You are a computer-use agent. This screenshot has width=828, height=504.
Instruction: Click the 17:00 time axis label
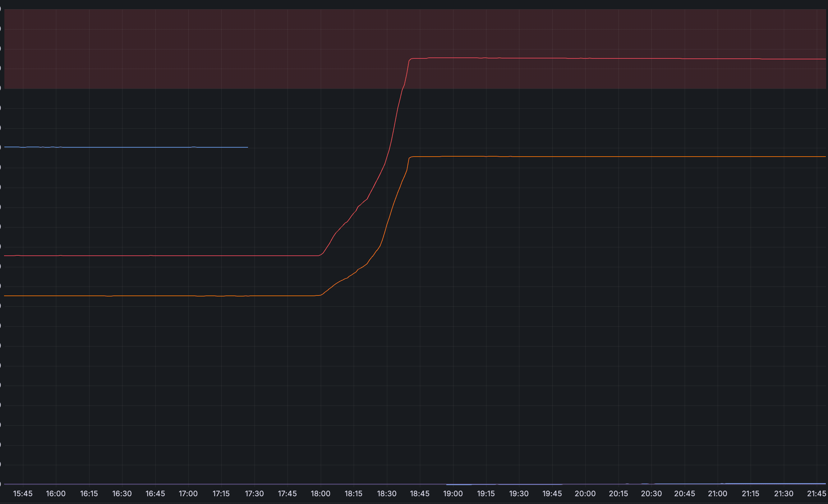188,493
